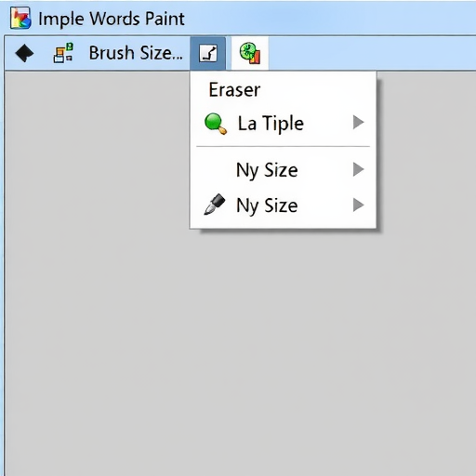Open the green globe chart icon
This screenshot has height=476, width=476.
[x=250, y=53]
